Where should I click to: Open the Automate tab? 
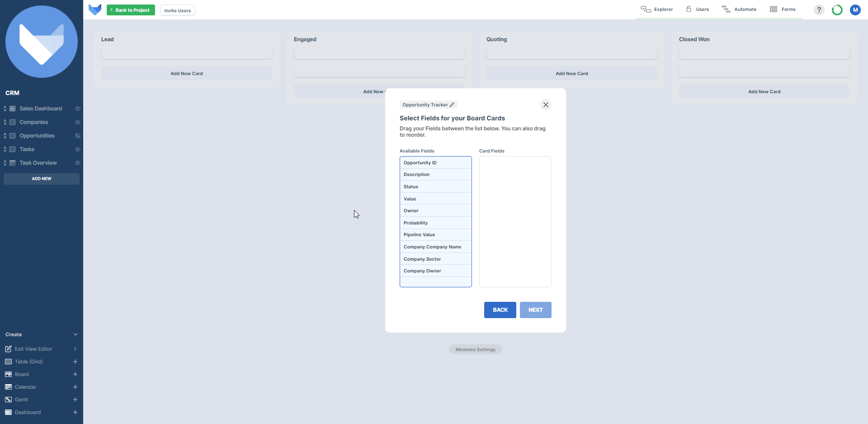tap(739, 9)
